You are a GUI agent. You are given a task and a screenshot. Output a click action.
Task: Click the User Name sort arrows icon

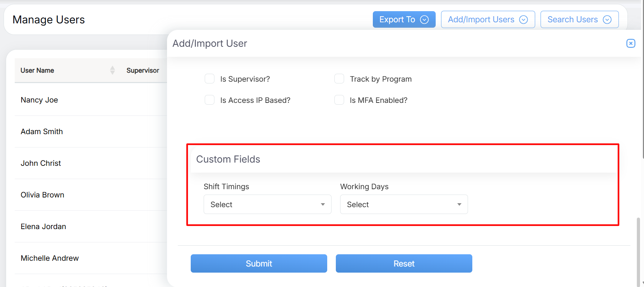(x=112, y=70)
